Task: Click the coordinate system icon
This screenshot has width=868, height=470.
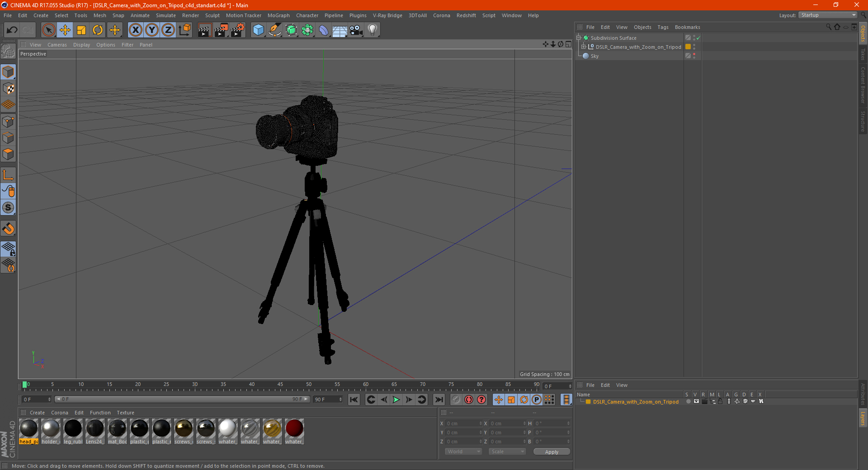Action: 184,30
